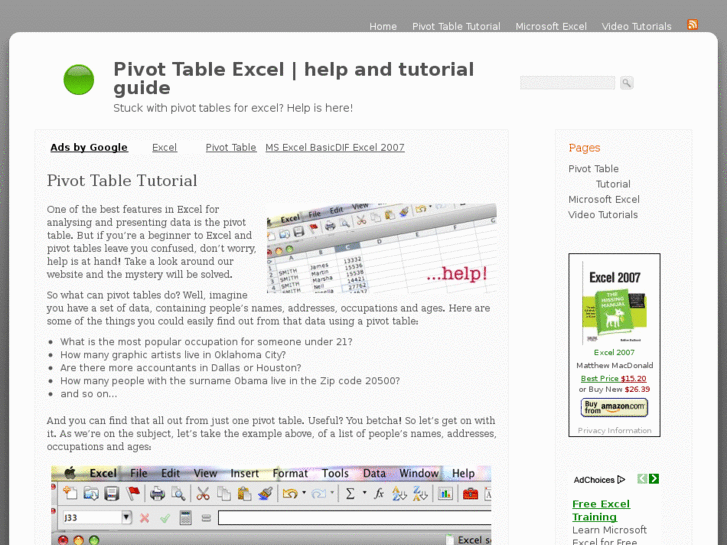Image resolution: width=727 pixels, height=545 pixels.
Task: Click the Paste clipboard icon
Action: pos(244,494)
